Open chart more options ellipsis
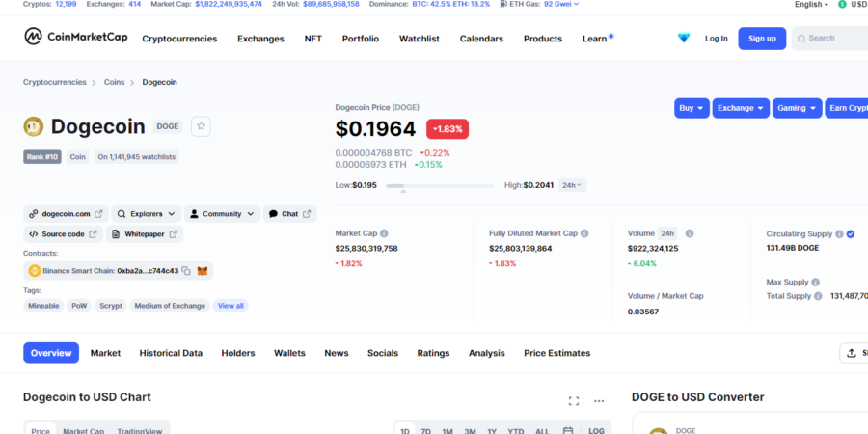This screenshot has width=868, height=434. [x=599, y=401]
